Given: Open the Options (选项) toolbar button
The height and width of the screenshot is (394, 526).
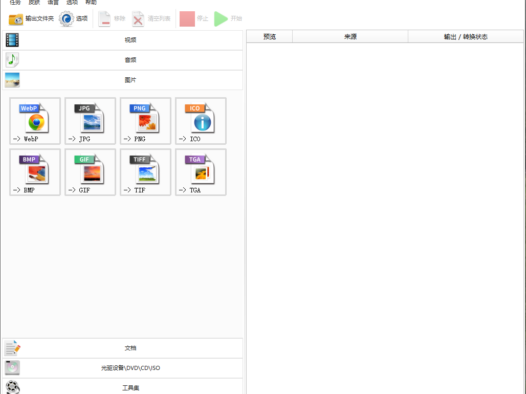Looking at the screenshot, I should (73, 19).
